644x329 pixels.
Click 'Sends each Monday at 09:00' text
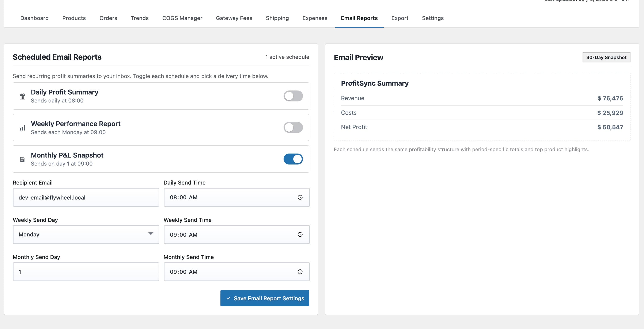click(x=68, y=132)
